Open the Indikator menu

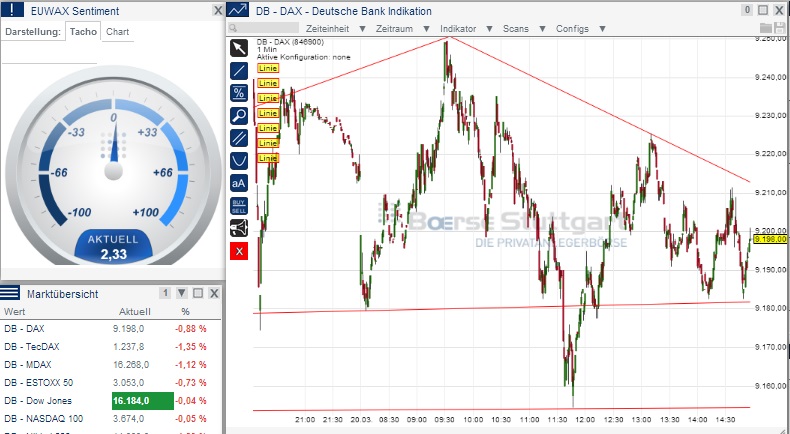(458, 29)
